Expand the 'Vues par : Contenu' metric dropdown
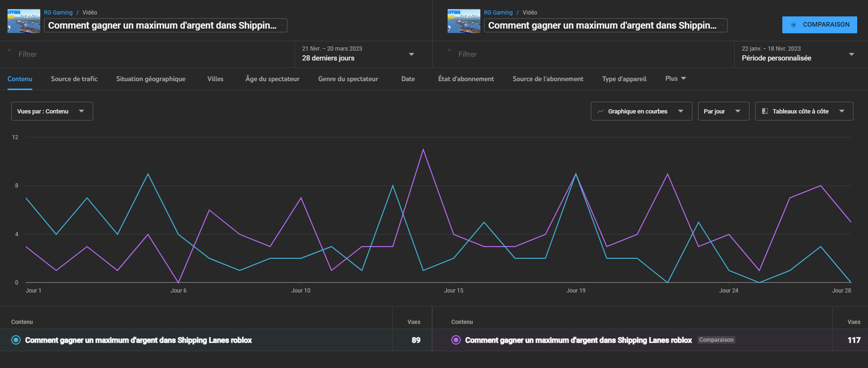Screen dimensions: 868x368 (x=52, y=111)
